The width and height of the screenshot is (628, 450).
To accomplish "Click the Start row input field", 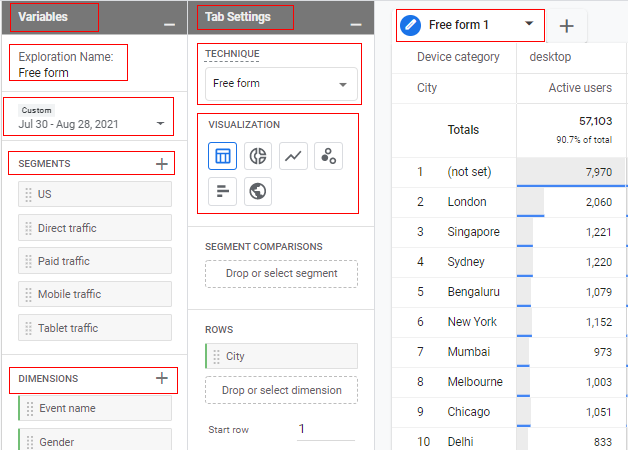I will coord(326,429).
